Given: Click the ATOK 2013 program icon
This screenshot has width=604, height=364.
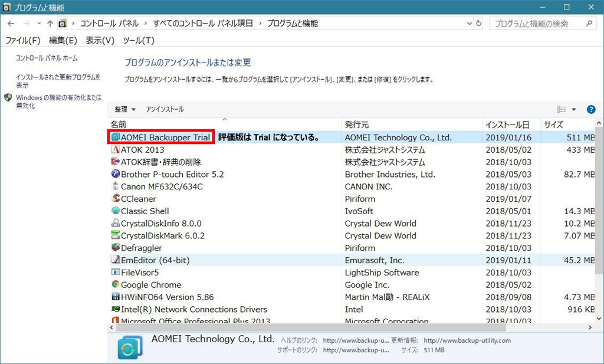Looking at the screenshot, I should click(x=115, y=149).
